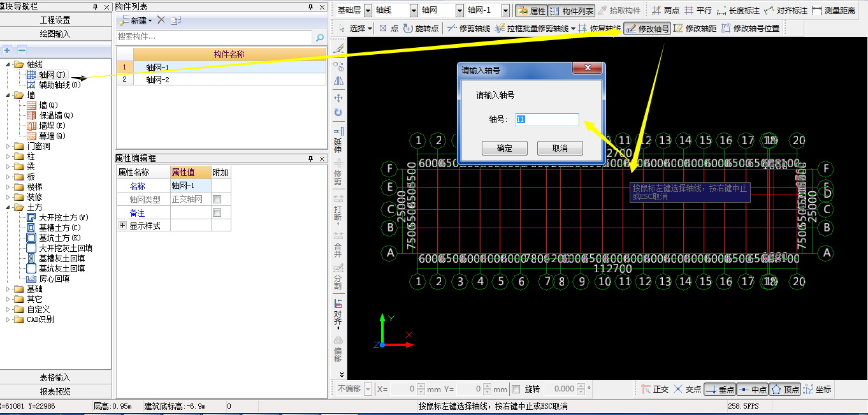Click the 对齐 align tool

pos(338,313)
